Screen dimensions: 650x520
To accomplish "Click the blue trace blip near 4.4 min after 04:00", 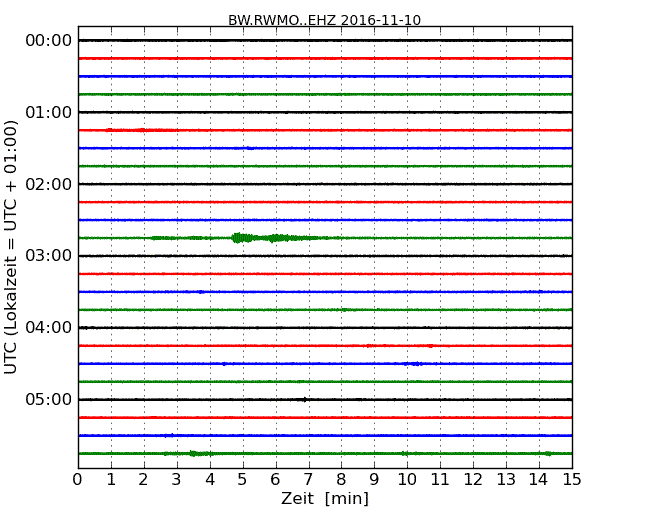I will pyautogui.click(x=224, y=364).
